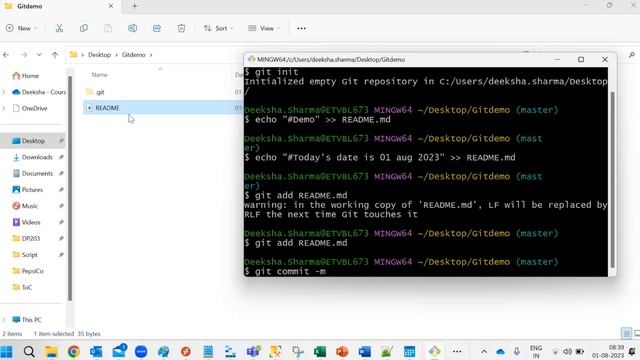Open PowerPoint from the taskbar
Image resolution: width=640 pixels, height=360 pixels.
coord(342,351)
